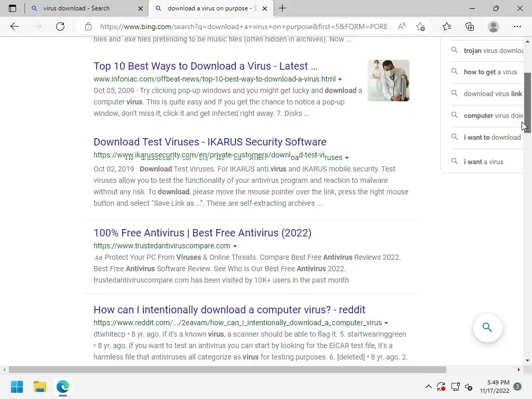Show hidden system tray icons
Viewport: 532px width, 399px height.
click(x=429, y=387)
